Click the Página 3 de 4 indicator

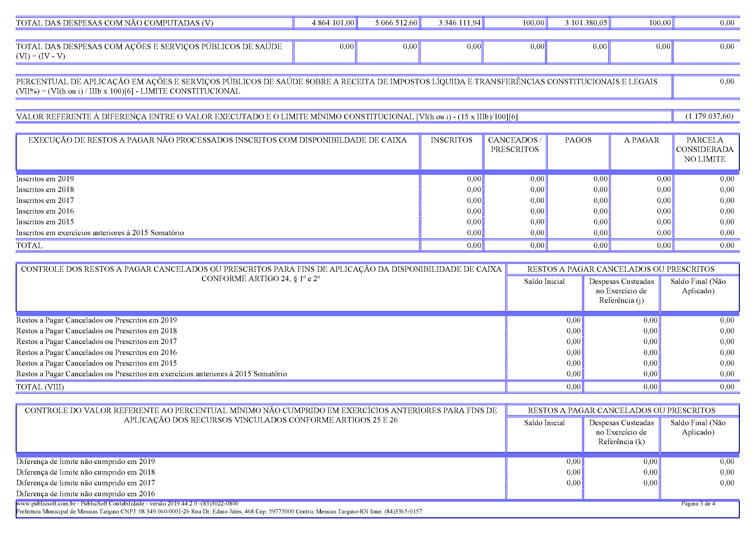[x=698, y=503]
